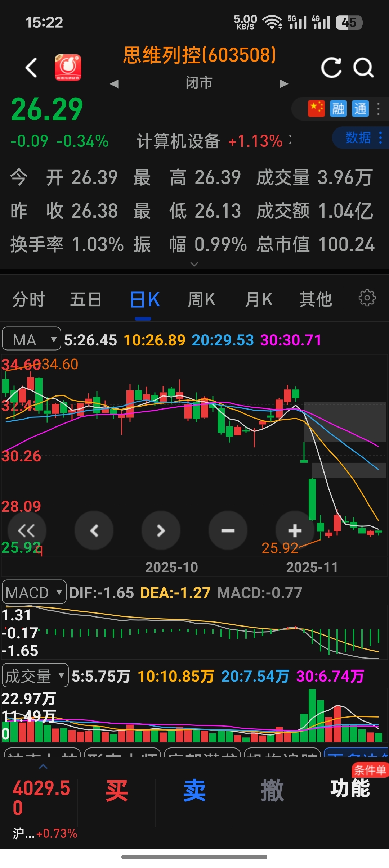
Task: Move chart one step right
Action: pyautogui.click(x=161, y=530)
